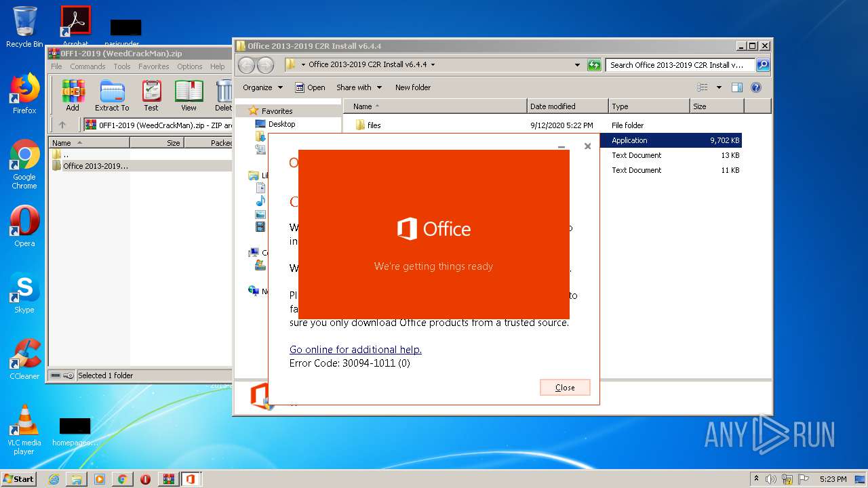Open the WinRAR Help menu

(218, 66)
